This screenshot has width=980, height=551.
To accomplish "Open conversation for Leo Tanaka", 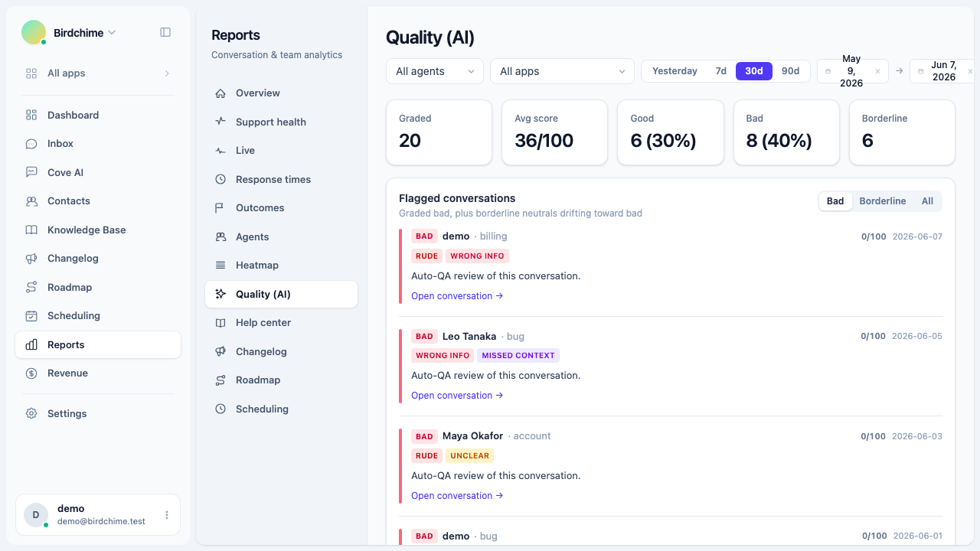I will pos(457,396).
